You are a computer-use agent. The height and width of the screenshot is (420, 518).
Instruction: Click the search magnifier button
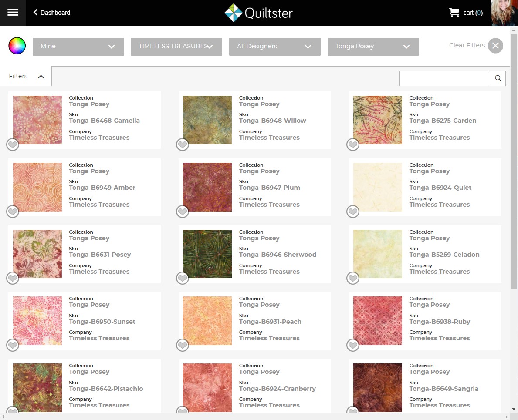(x=498, y=78)
